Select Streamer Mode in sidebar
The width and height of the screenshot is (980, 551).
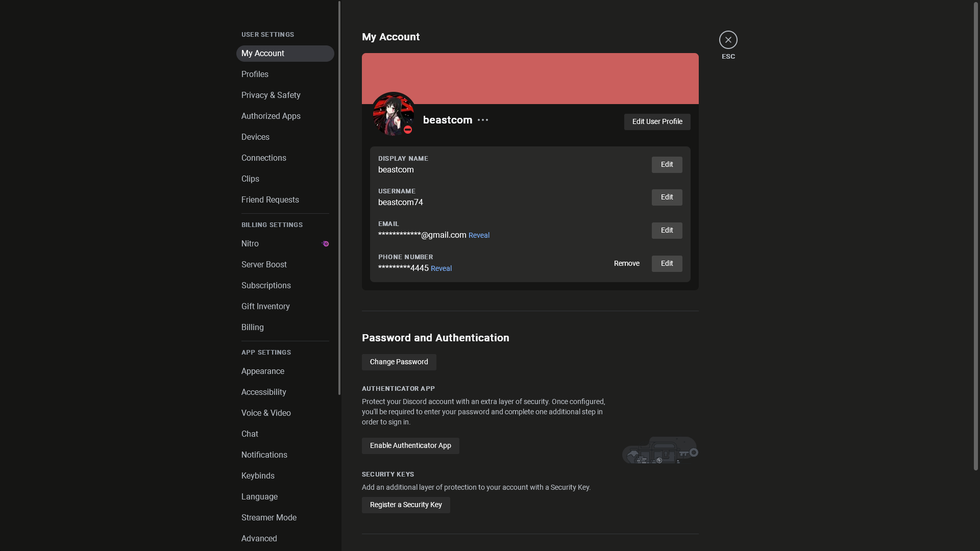(268, 518)
